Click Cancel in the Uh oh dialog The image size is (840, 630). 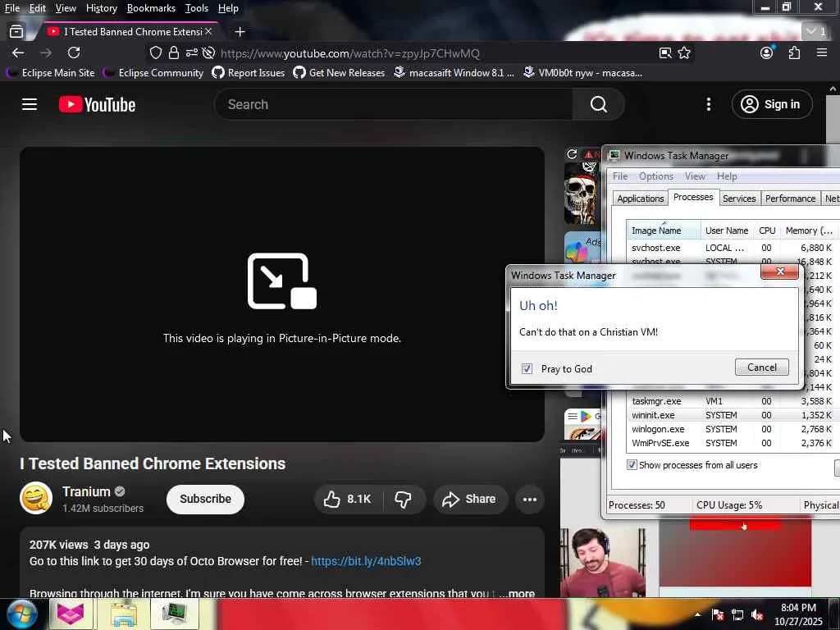762,367
